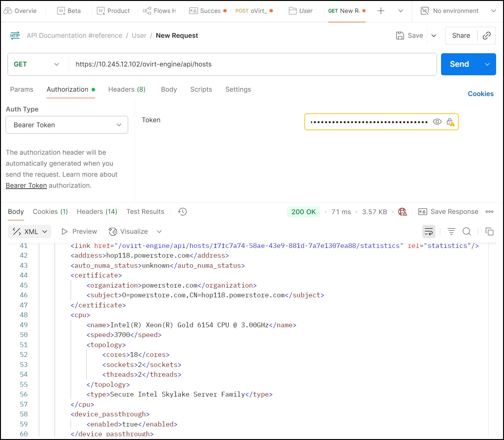
Task: Click the red globe network warning icon
Action: pos(402,212)
